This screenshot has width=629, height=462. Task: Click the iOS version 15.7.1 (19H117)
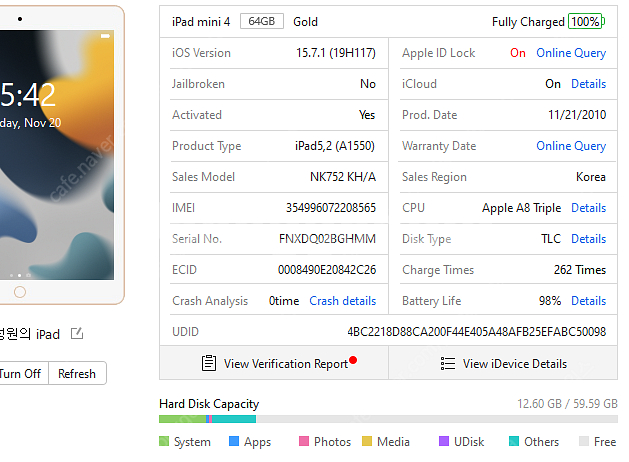pos(336,53)
